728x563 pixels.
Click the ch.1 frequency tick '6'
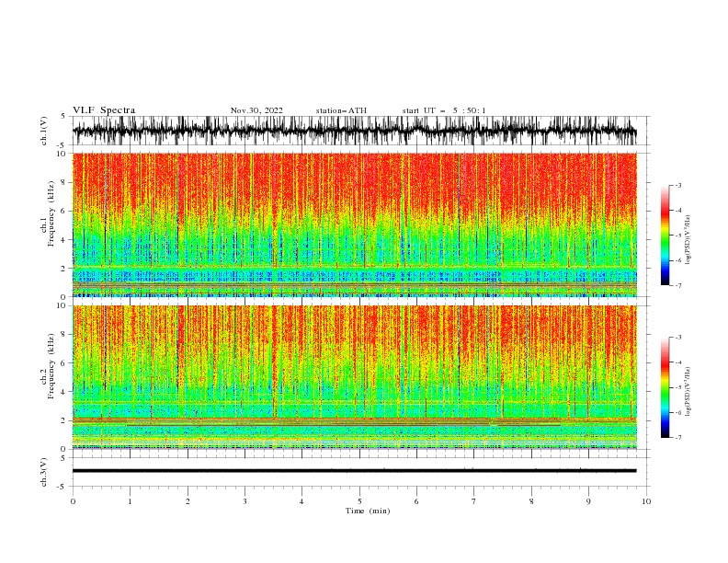(64, 212)
